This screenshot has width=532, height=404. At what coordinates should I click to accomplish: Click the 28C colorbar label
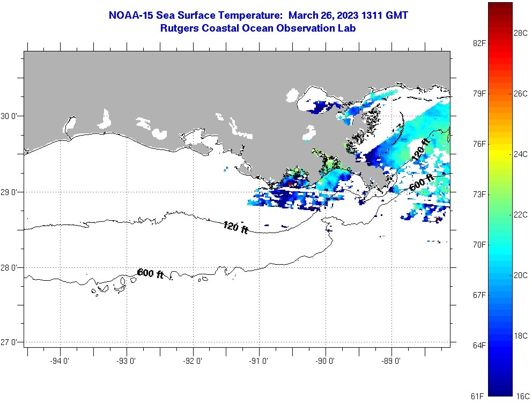[521, 33]
